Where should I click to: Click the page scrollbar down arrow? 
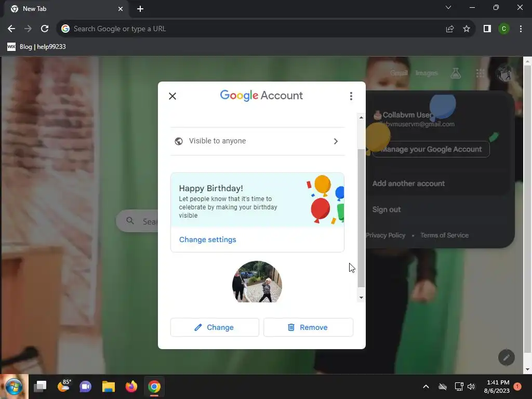[x=527, y=369]
